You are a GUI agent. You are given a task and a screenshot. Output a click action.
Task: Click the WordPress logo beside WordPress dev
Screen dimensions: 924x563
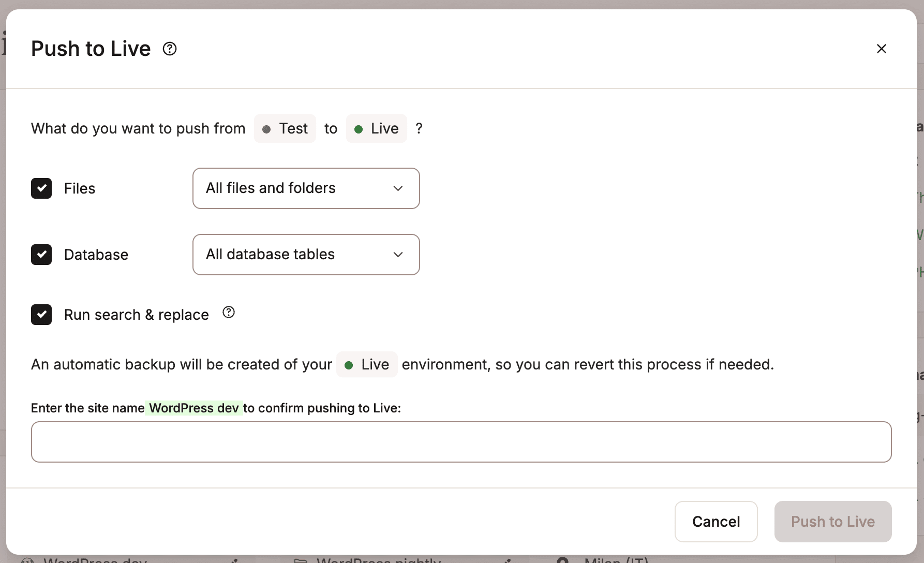[x=28, y=560]
